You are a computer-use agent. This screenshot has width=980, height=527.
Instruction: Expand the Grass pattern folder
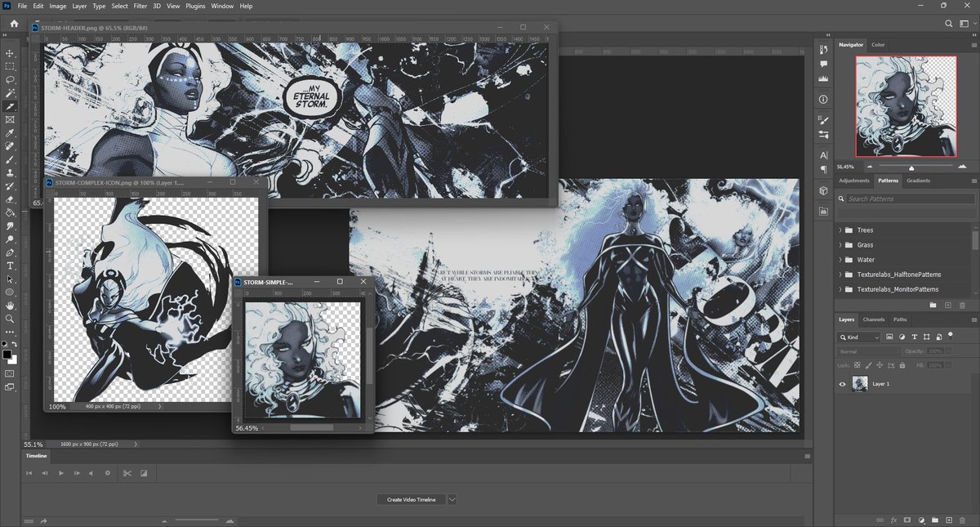pos(840,245)
